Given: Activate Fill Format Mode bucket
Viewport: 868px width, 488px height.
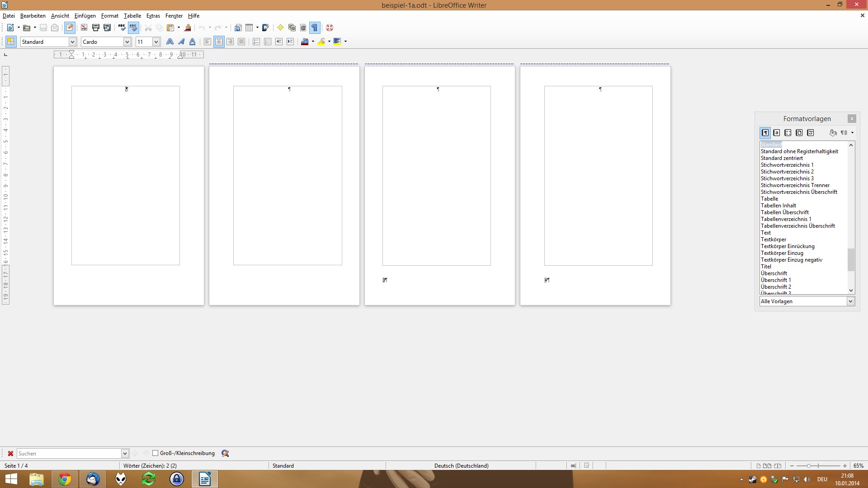Looking at the screenshot, I should tap(833, 133).
